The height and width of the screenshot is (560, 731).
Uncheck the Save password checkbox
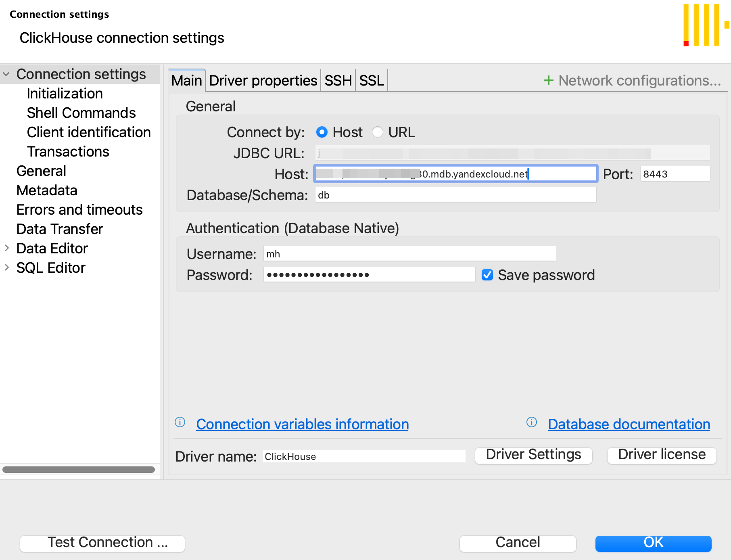tap(487, 275)
